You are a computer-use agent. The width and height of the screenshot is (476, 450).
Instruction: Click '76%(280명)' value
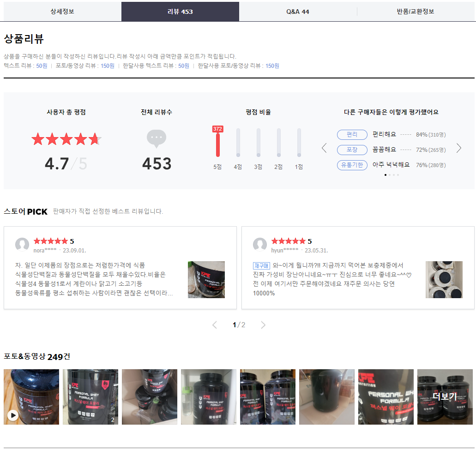431,165
